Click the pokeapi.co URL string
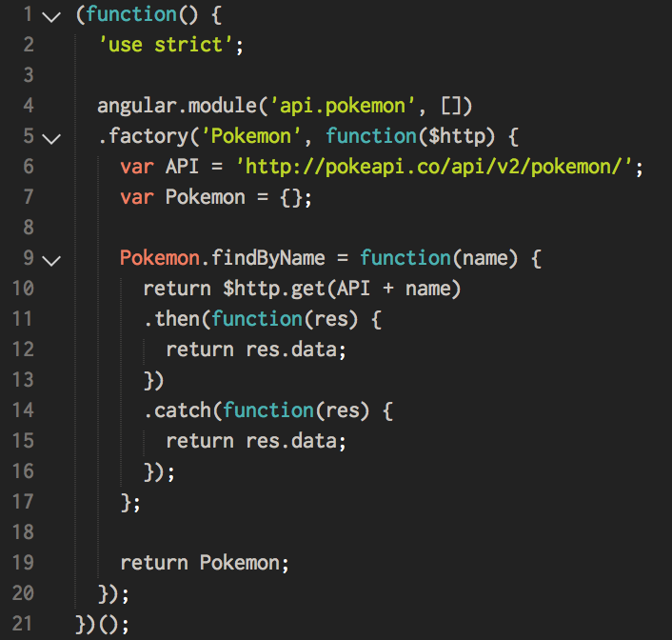 click(x=434, y=167)
